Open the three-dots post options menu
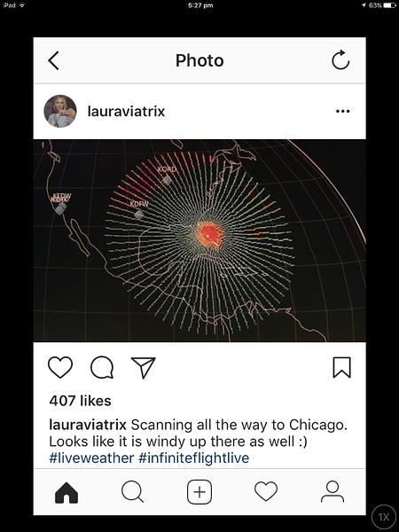This screenshot has width=399, height=532. pyautogui.click(x=342, y=111)
